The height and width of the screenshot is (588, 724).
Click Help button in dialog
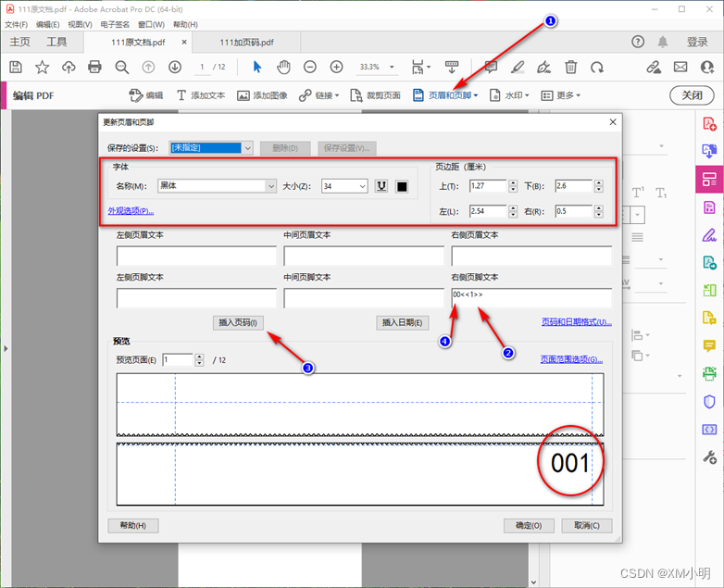tap(133, 526)
